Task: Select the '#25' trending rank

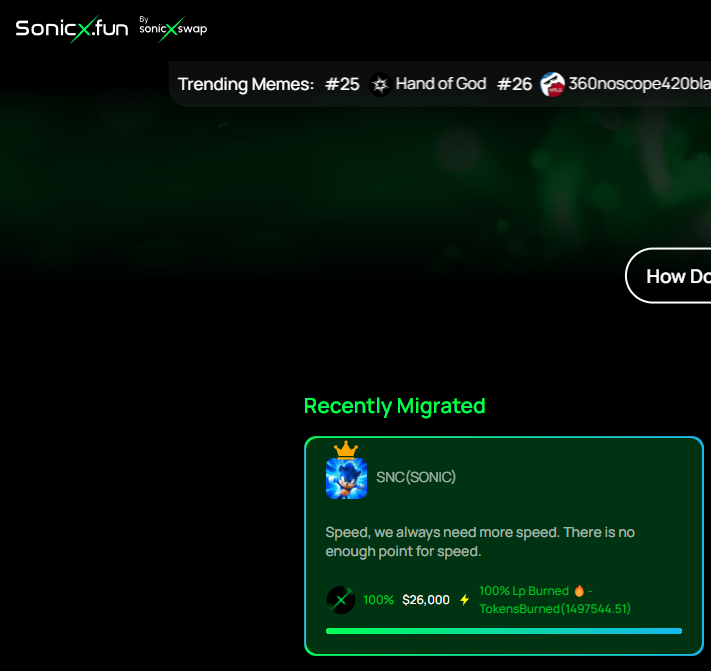Action: click(x=342, y=84)
